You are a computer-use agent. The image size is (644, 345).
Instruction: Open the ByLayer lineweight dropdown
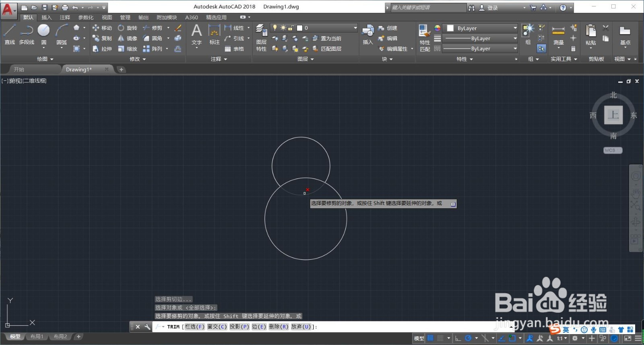pyautogui.click(x=480, y=38)
